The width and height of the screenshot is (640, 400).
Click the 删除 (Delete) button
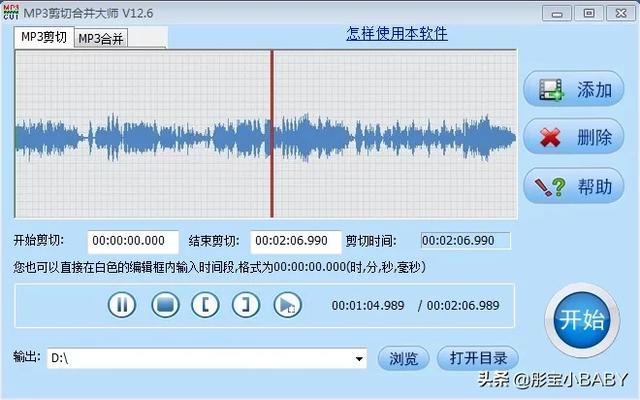click(573, 137)
